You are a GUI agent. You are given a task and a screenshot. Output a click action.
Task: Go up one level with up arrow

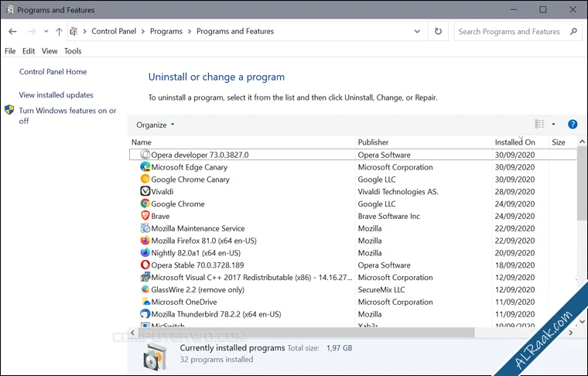[59, 32]
